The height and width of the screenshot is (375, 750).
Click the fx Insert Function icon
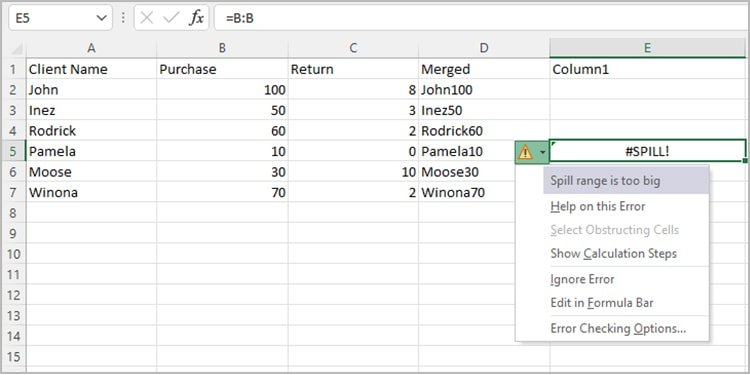197,18
